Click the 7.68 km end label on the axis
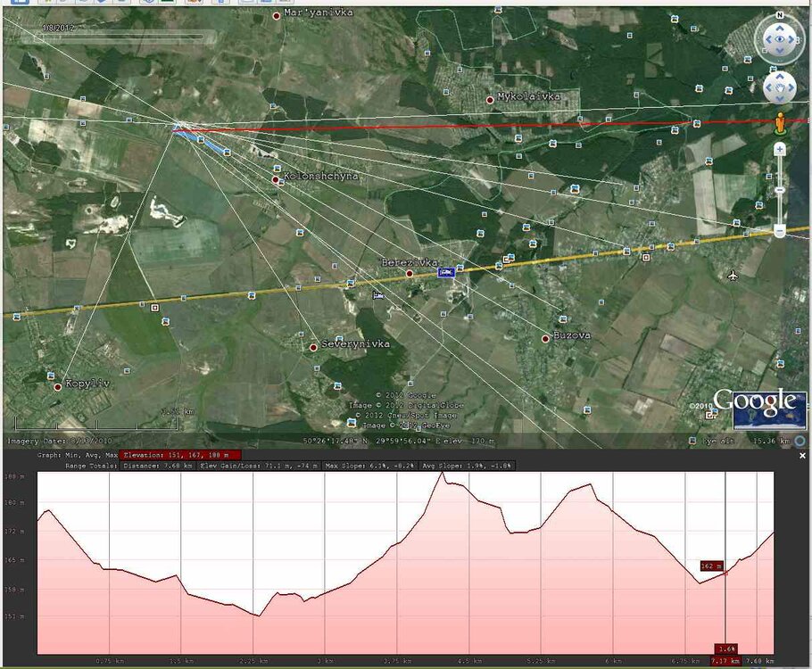This screenshot has height=669, width=812. point(759,661)
